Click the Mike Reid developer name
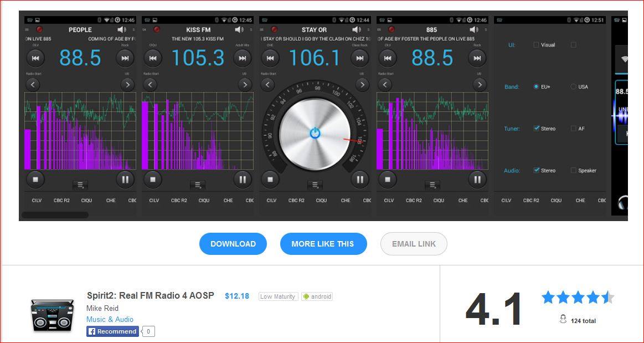This screenshot has width=644, height=343. point(102,308)
